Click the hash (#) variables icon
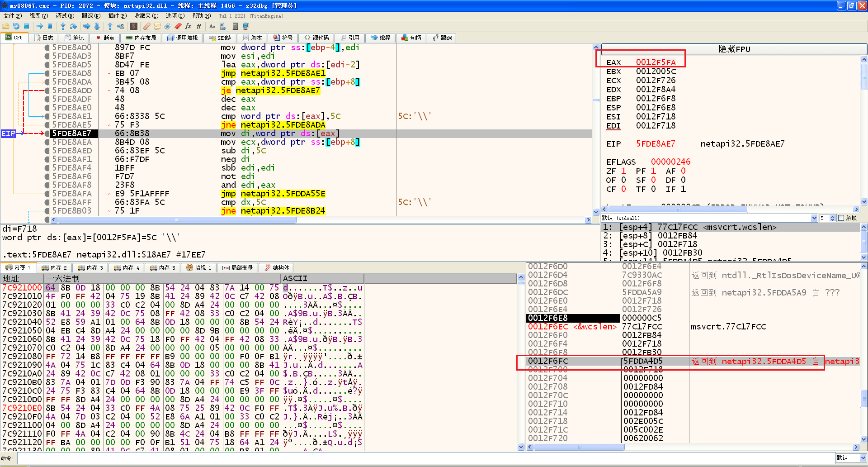868x467 pixels. tap(199, 26)
